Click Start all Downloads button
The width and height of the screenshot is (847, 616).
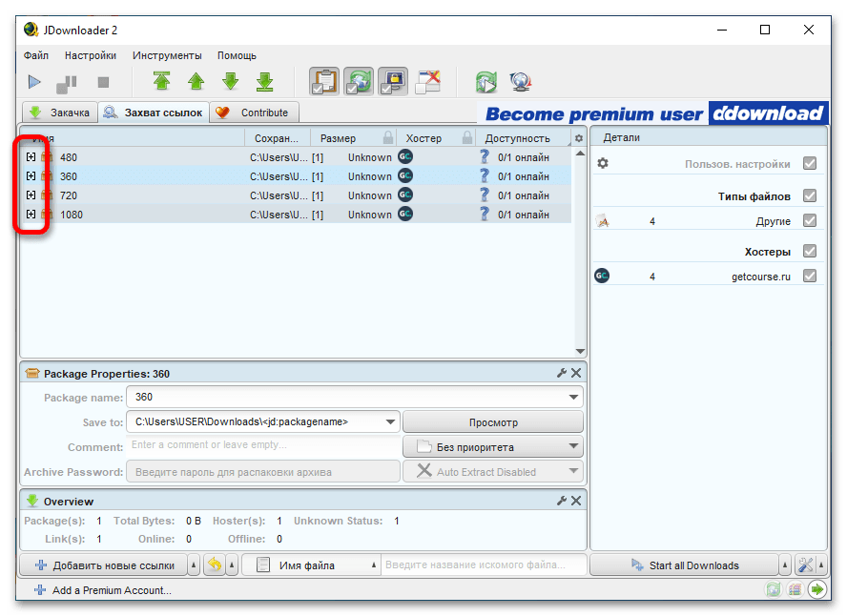point(685,565)
